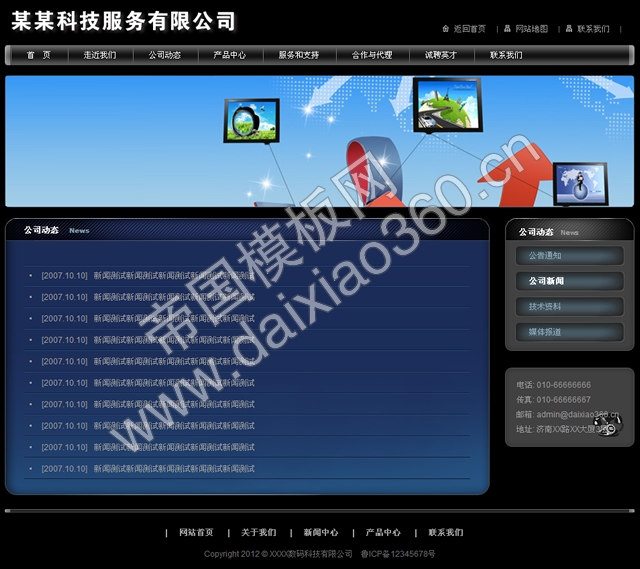
Task: Go to 产品中心 in the top menu
Action: click(x=229, y=55)
